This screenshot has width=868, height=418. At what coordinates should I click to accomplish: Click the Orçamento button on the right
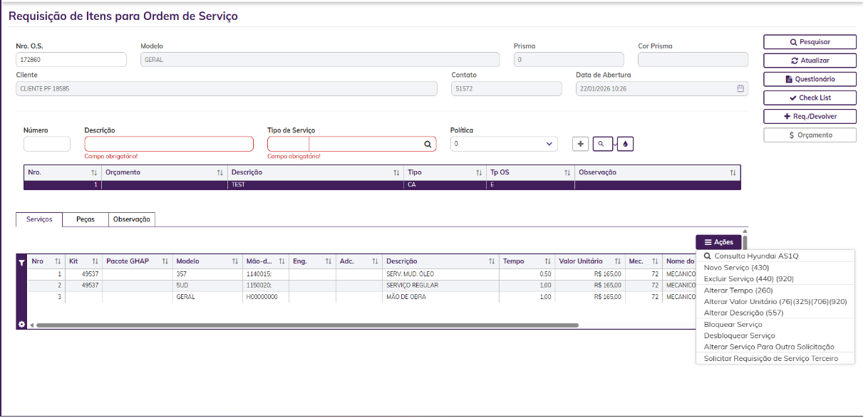click(x=810, y=135)
